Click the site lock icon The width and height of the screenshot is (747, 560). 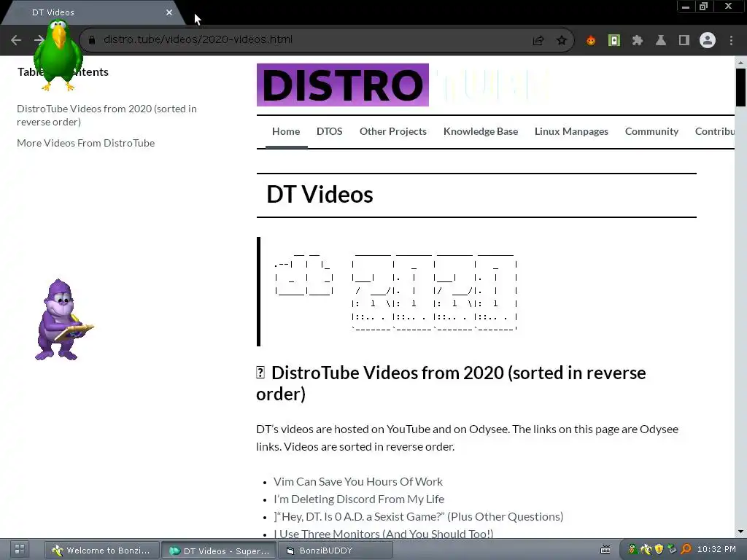(x=92, y=40)
